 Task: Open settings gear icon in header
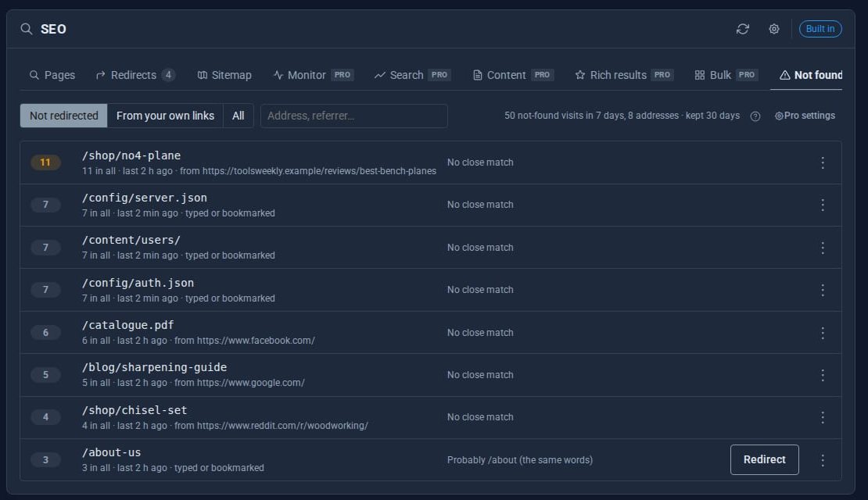774,29
